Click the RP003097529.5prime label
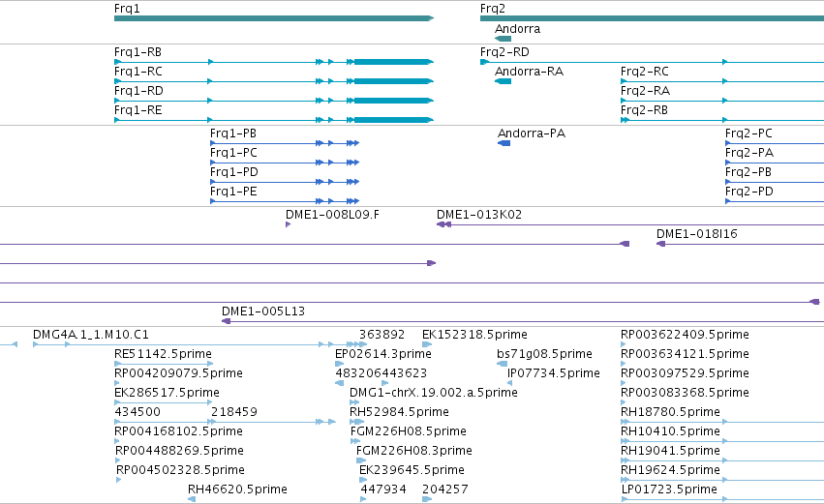824x504 pixels. click(x=685, y=373)
